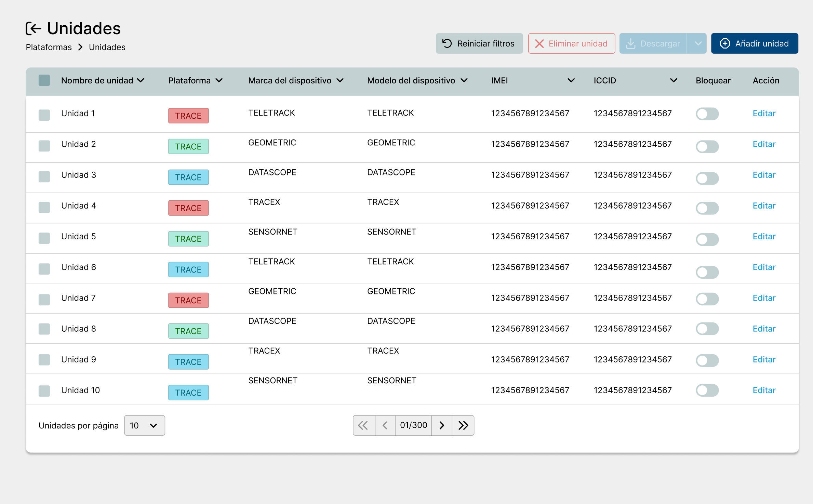
Task: Open the IMEI column filter chevron
Action: (x=571, y=80)
